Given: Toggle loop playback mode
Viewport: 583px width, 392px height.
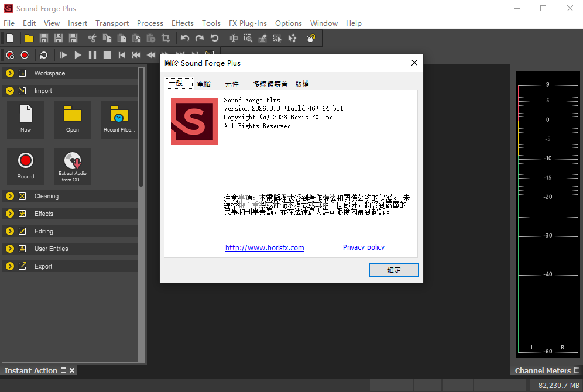Looking at the screenshot, I should click(43, 55).
